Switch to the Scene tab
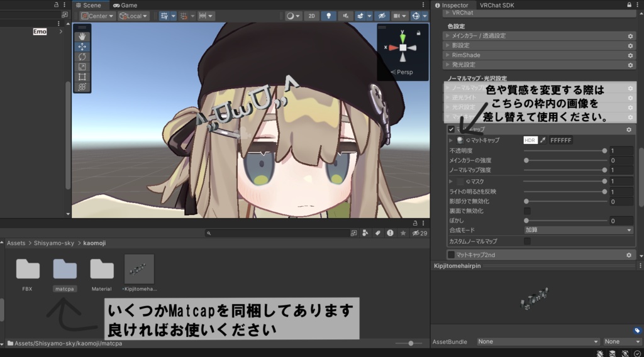644x357 pixels. click(89, 5)
